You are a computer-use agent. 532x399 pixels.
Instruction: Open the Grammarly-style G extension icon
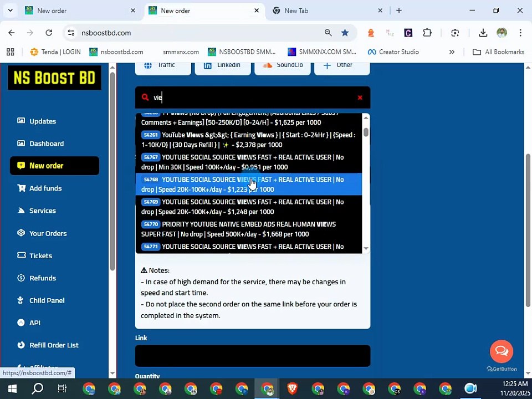click(x=408, y=33)
